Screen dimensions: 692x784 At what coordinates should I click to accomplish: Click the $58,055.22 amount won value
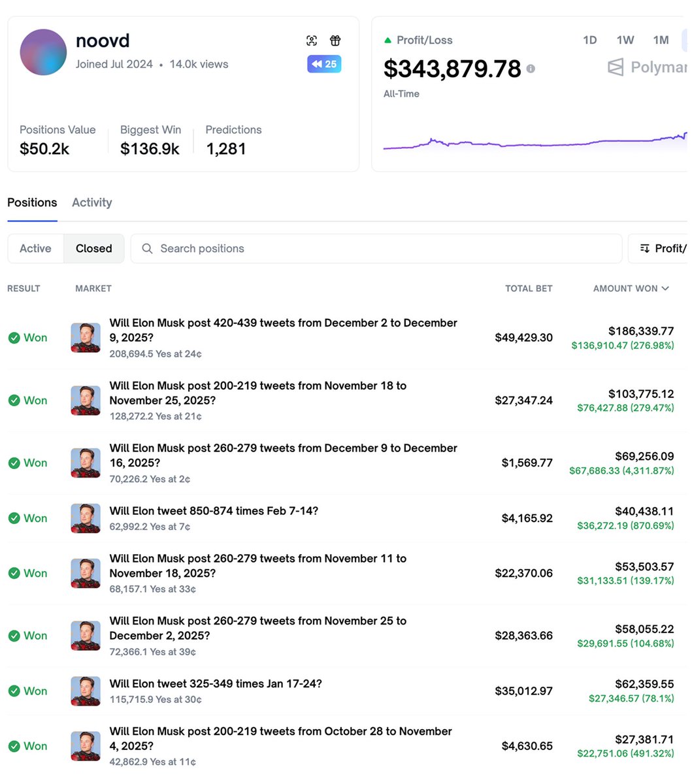tap(644, 629)
